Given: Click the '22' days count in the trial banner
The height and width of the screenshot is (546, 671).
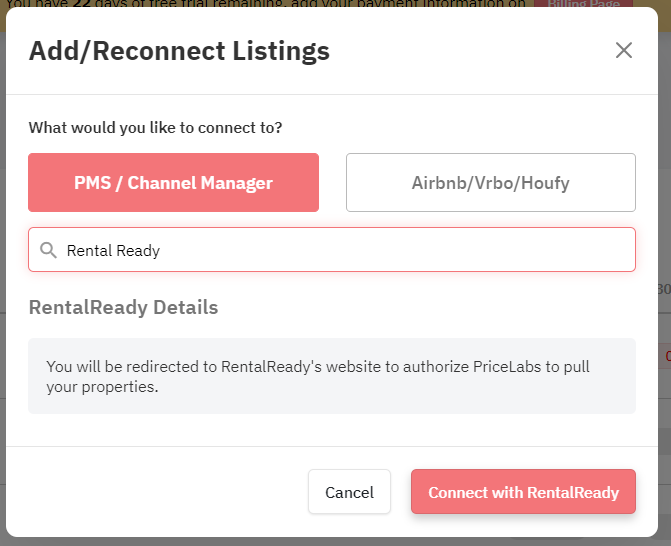Looking at the screenshot, I should point(81,3).
